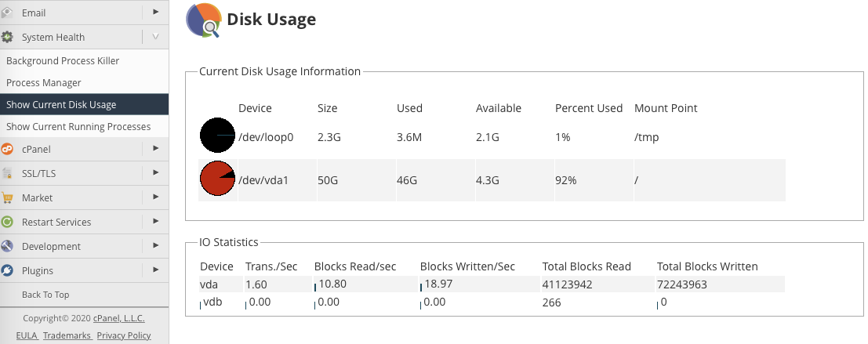Collapse the System Health section chevron
Image resolution: width=868 pixels, height=344 pixels.
point(155,37)
